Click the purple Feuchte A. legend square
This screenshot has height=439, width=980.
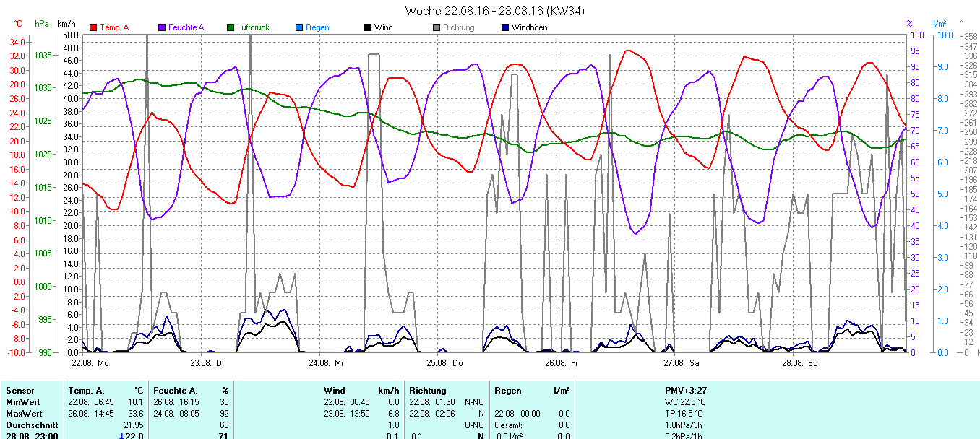[x=162, y=28]
